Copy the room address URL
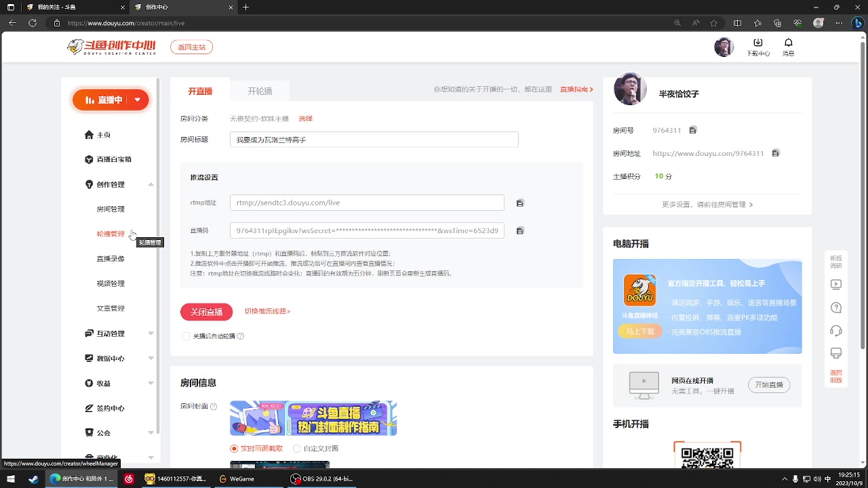 click(x=776, y=153)
